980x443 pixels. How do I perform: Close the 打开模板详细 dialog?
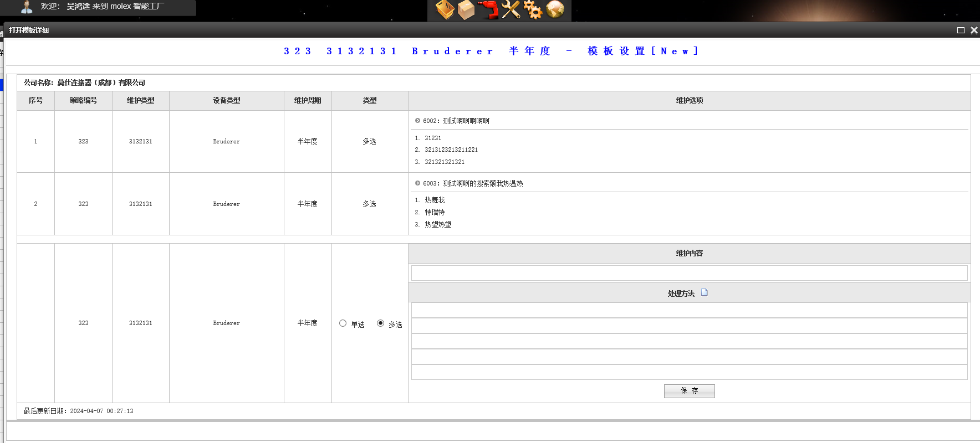(x=974, y=30)
